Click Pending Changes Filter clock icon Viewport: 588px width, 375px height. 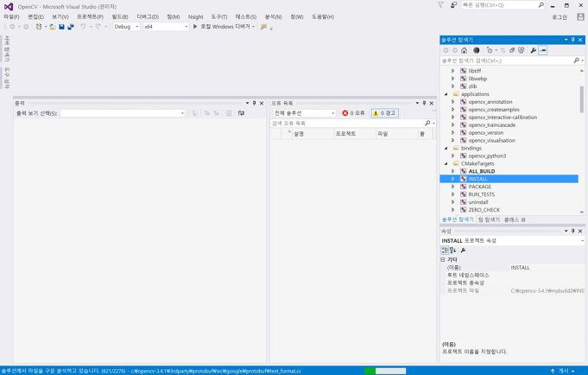click(490, 50)
